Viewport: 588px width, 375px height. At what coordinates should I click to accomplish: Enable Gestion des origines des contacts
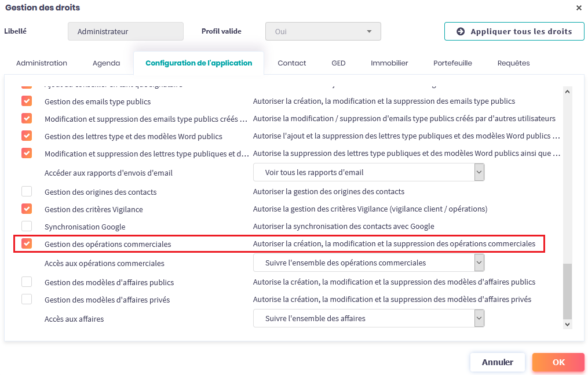point(27,191)
